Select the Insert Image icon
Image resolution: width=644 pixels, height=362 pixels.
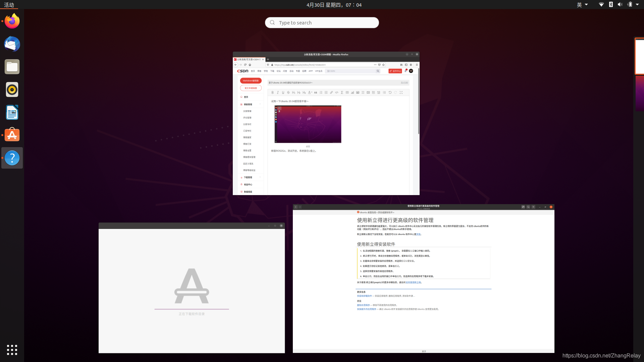click(357, 93)
